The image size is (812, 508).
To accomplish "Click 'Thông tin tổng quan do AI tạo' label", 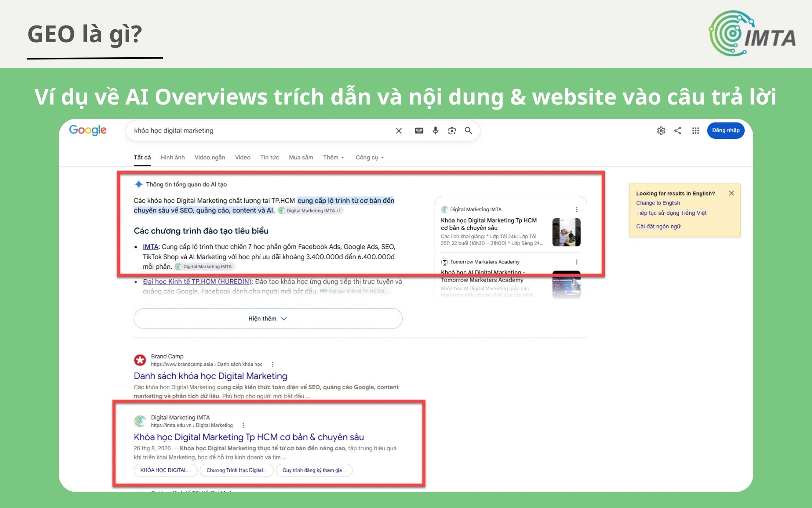I will pyautogui.click(x=186, y=184).
